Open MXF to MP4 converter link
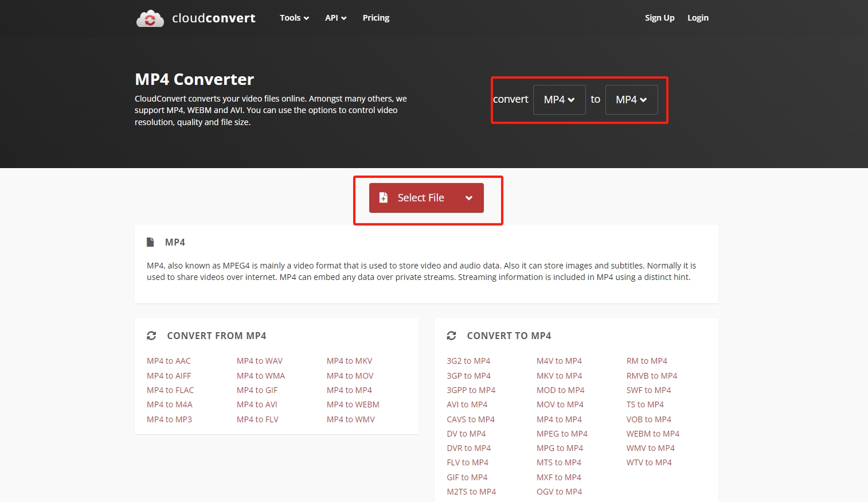 559,477
